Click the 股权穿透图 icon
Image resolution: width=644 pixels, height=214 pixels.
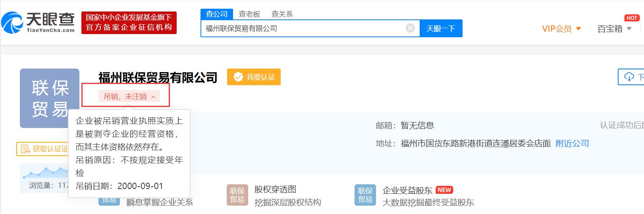237,195
